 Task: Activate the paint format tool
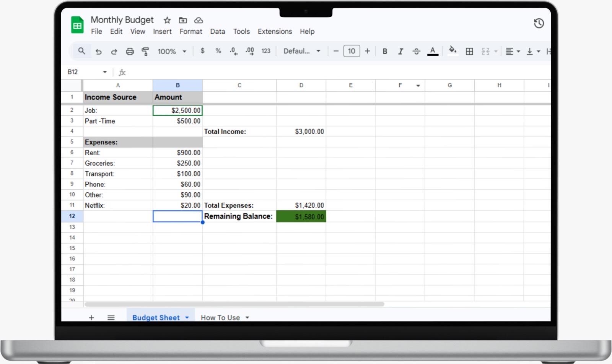(145, 51)
